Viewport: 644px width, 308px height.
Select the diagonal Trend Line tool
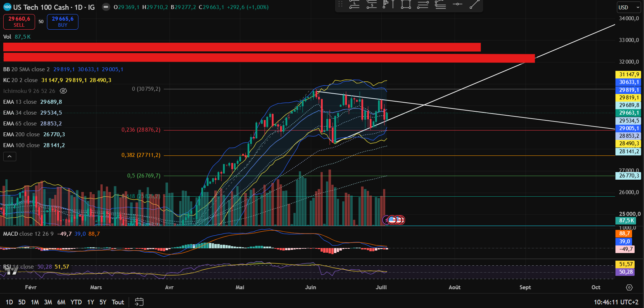coord(475,5)
